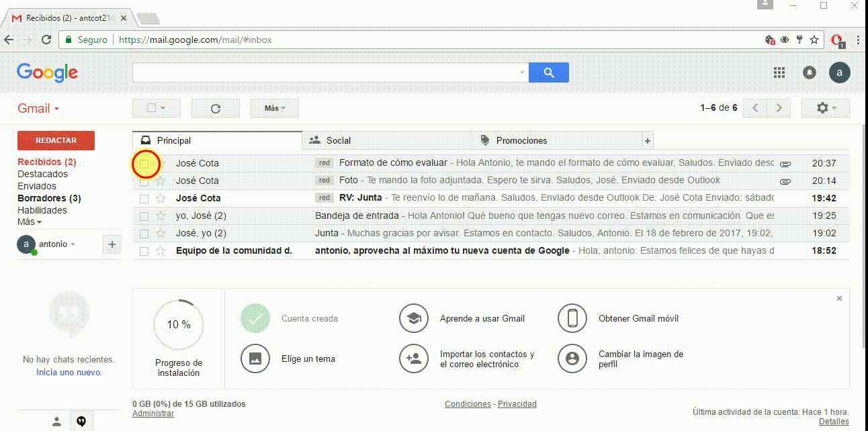Viewport: 868px width, 431px height.
Task: Click the green 'Cuenta creada' checkmark icon
Action: [255, 318]
